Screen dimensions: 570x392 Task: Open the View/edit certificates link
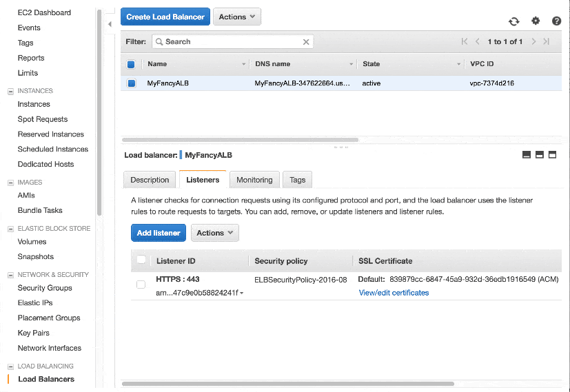point(394,293)
